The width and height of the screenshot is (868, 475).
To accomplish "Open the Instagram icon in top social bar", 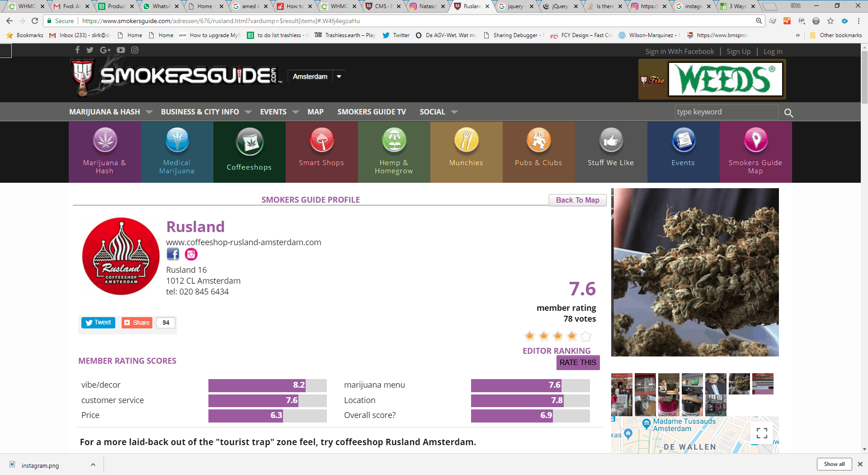I will click(135, 50).
